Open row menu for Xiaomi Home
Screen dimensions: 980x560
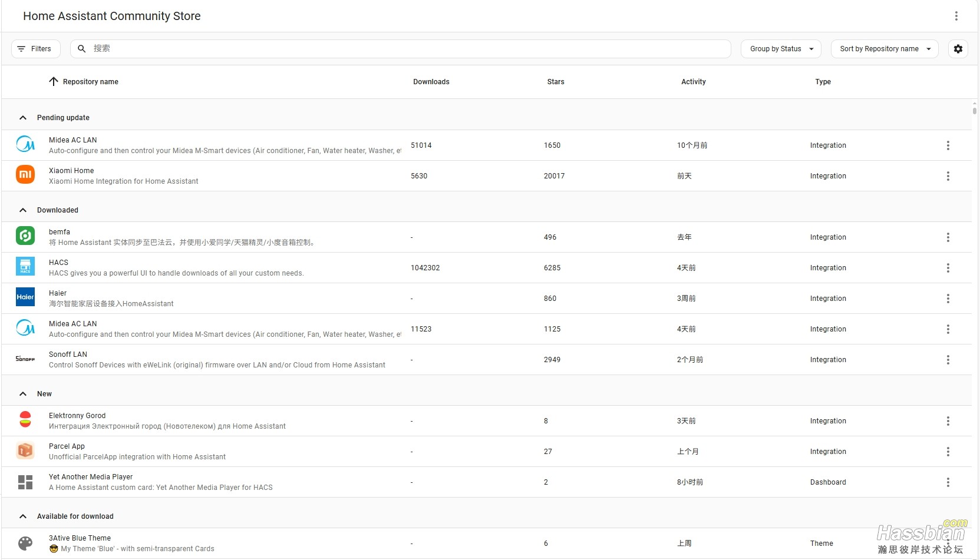point(948,176)
